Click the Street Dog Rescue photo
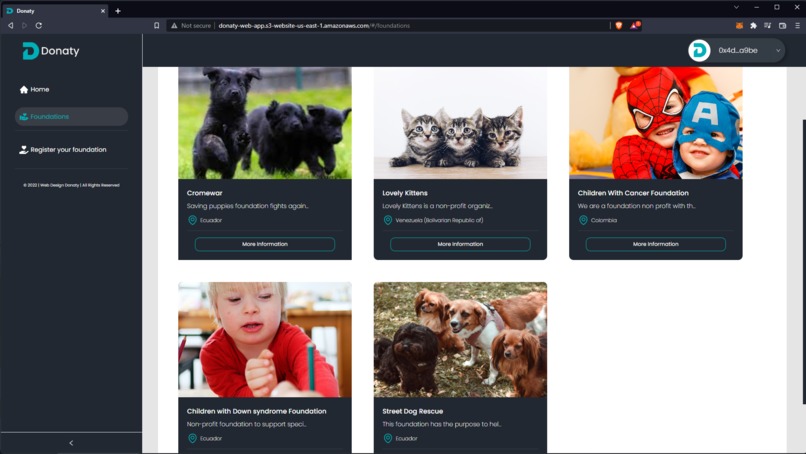Image resolution: width=806 pixels, height=454 pixels. click(460, 339)
